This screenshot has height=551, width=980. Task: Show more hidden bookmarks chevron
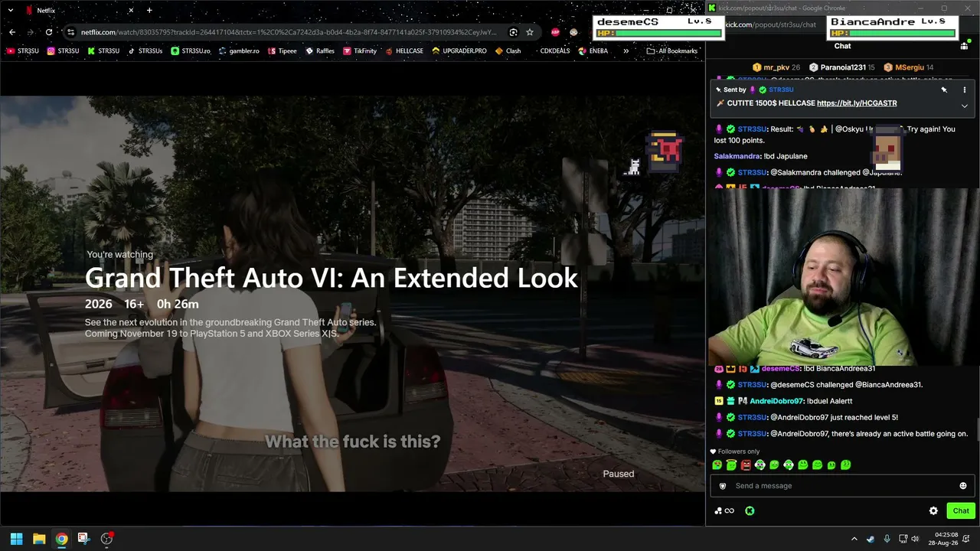pyautogui.click(x=626, y=51)
